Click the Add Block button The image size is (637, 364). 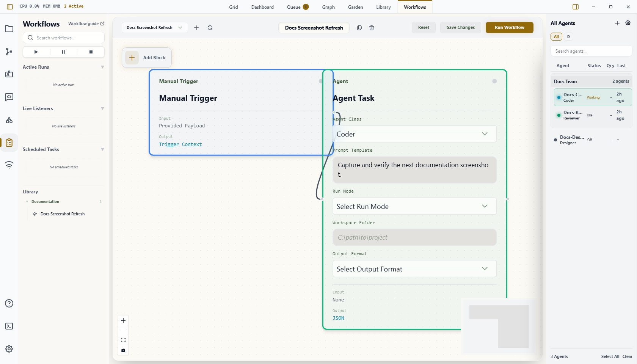pos(147,58)
